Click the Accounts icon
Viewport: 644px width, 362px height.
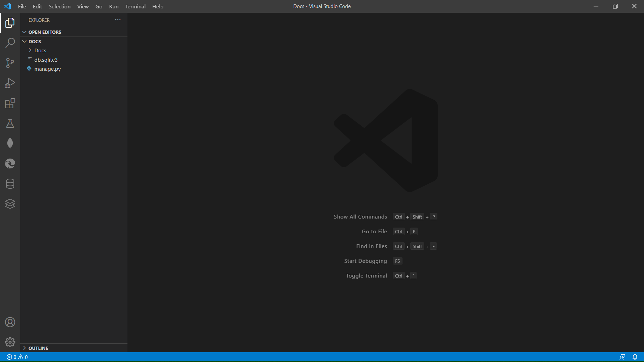[x=10, y=322]
